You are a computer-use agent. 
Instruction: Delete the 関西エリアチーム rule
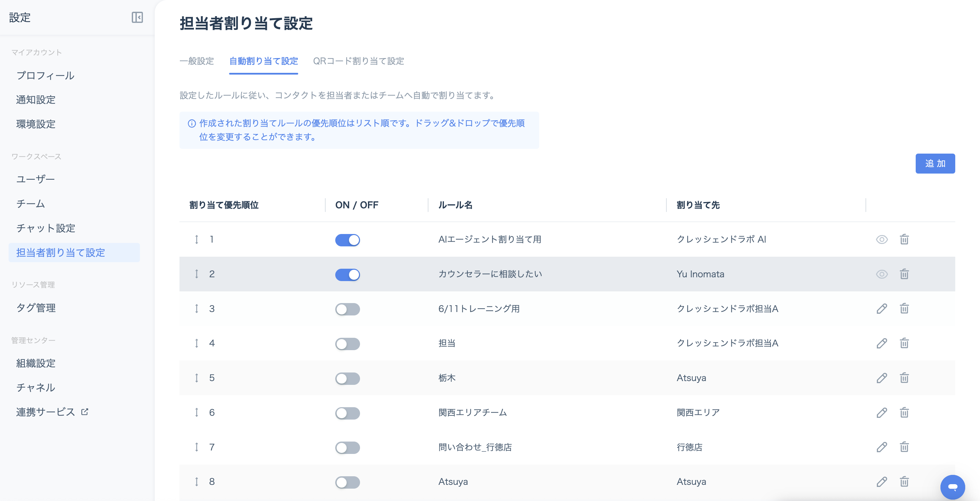(904, 412)
